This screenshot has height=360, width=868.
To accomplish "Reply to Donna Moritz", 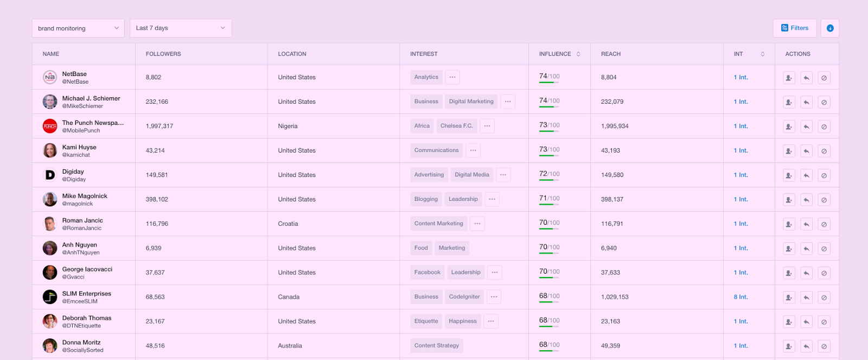I will click(x=807, y=346).
